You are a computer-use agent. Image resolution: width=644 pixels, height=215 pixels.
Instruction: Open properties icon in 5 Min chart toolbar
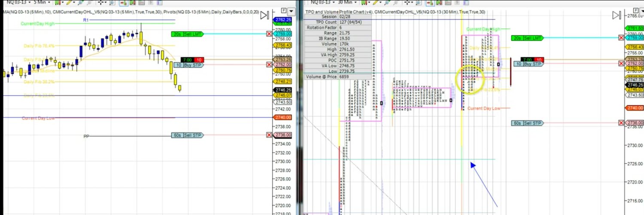click(x=159, y=3)
